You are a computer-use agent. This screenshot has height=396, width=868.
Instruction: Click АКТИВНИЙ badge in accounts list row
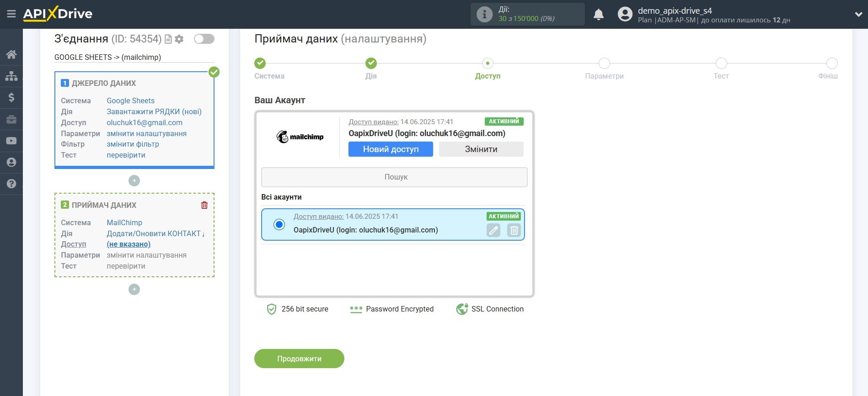(504, 216)
